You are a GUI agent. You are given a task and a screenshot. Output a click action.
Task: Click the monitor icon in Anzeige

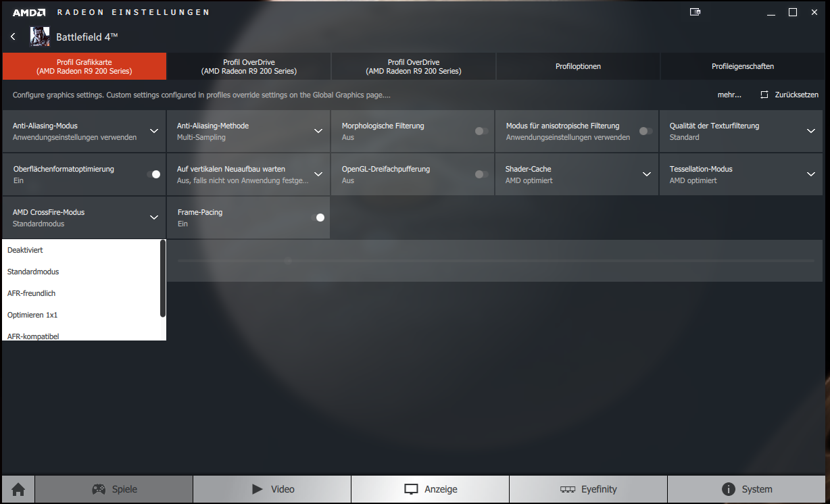pos(412,489)
